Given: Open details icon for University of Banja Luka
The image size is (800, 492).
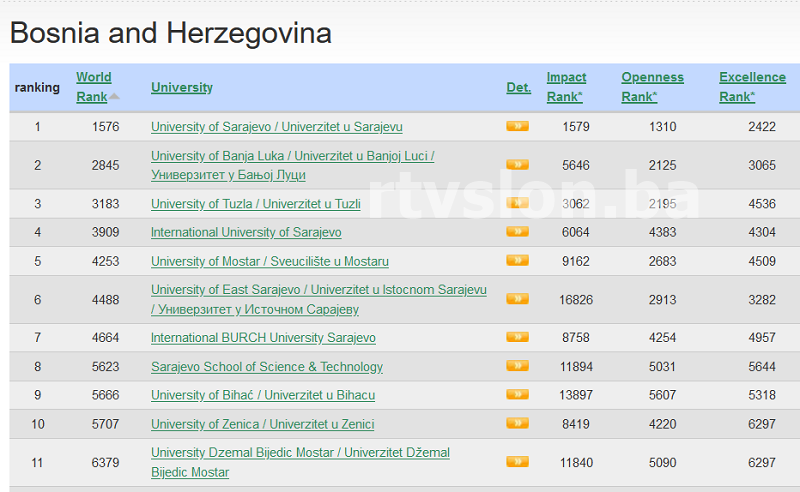Looking at the screenshot, I should coord(517,164).
